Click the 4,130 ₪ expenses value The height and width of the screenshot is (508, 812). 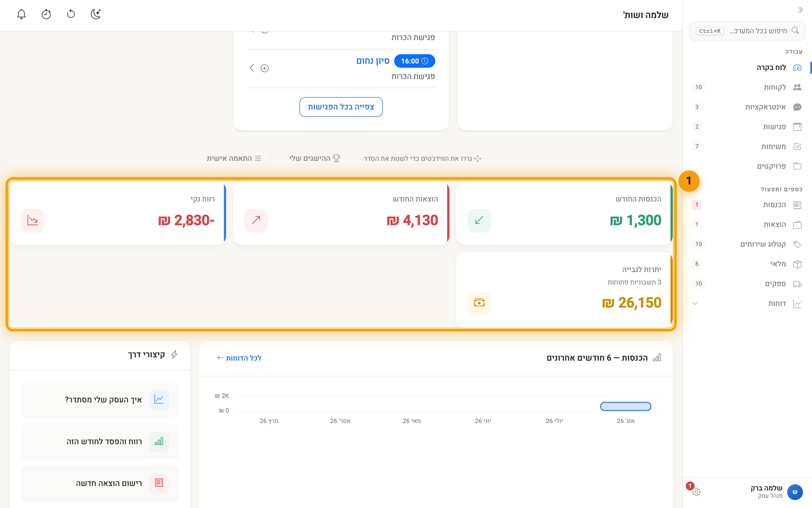pyautogui.click(x=412, y=220)
